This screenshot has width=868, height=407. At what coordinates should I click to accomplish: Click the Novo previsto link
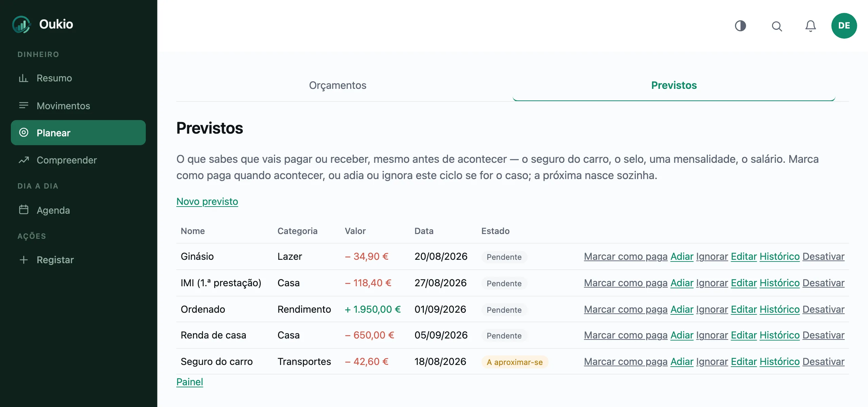[207, 201]
